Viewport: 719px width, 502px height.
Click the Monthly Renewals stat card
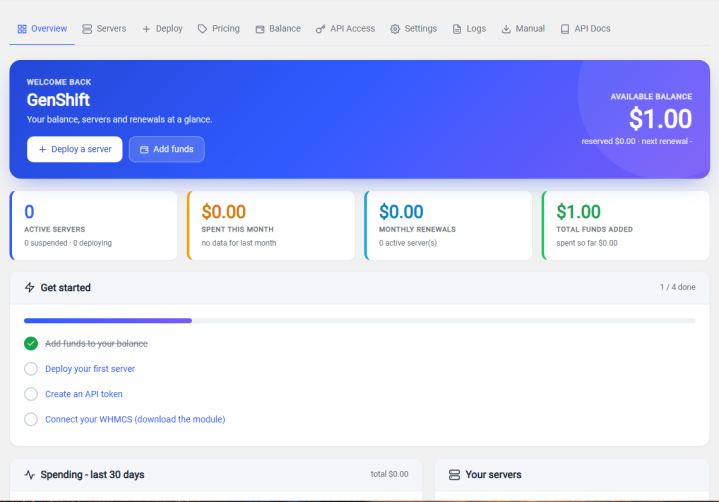[448, 226]
